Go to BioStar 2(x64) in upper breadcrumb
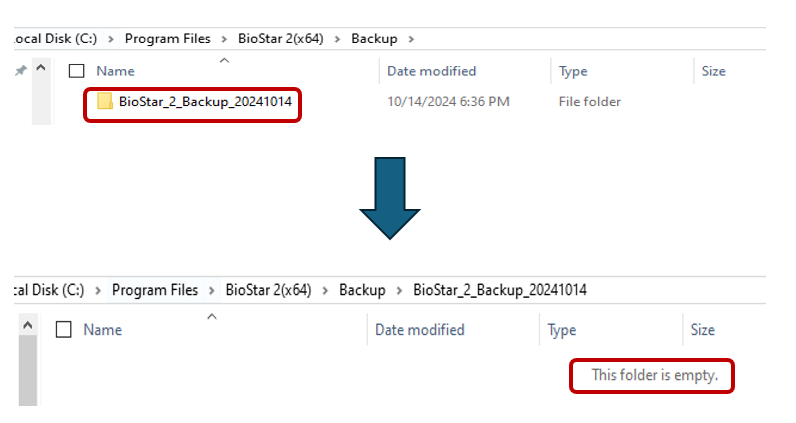Viewport: 796px width, 423px height. [281, 39]
